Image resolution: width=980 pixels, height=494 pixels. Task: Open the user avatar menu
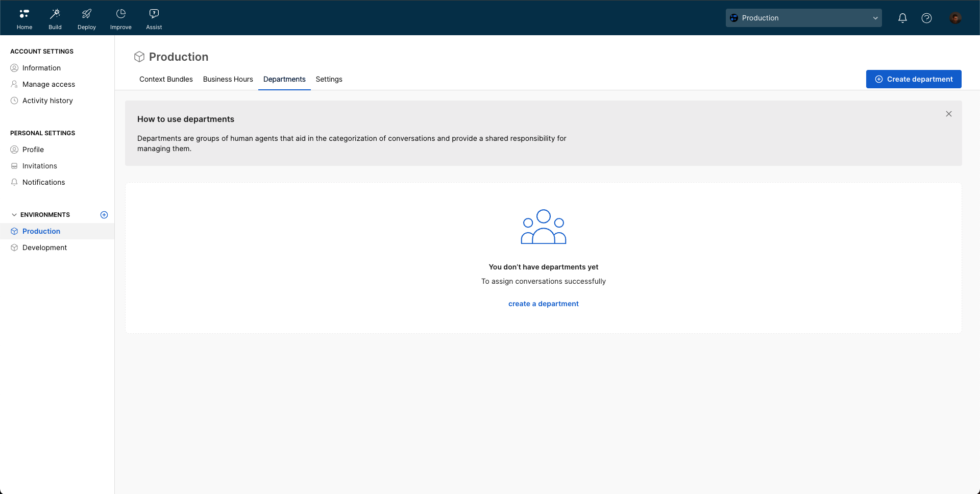955,18
